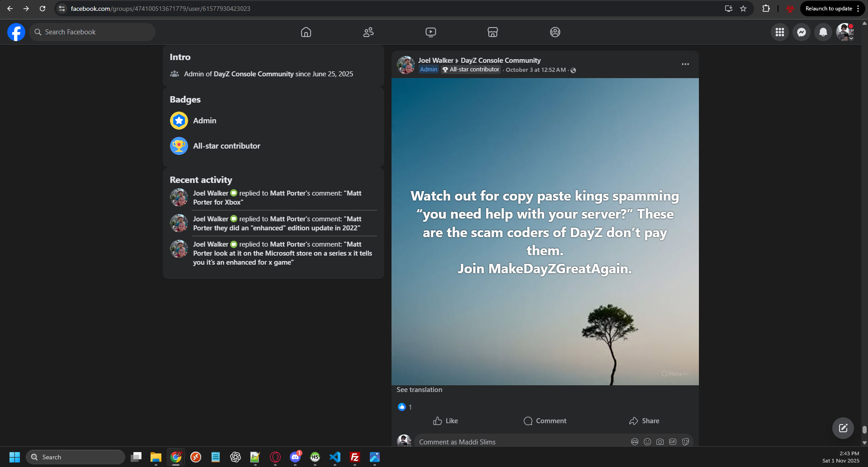Bookmark this page with the star icon

(x=743, y=9)
